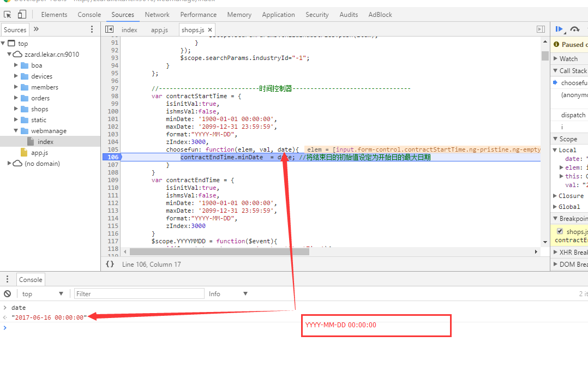Click the scroll-down arrow of code editor

545,242
